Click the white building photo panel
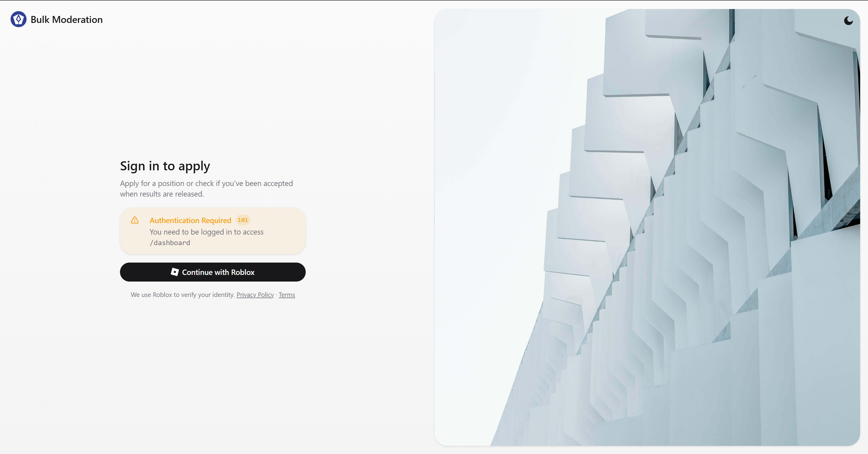Image resolution: width=868 pixels, height=454 pixels. (647, 227)
